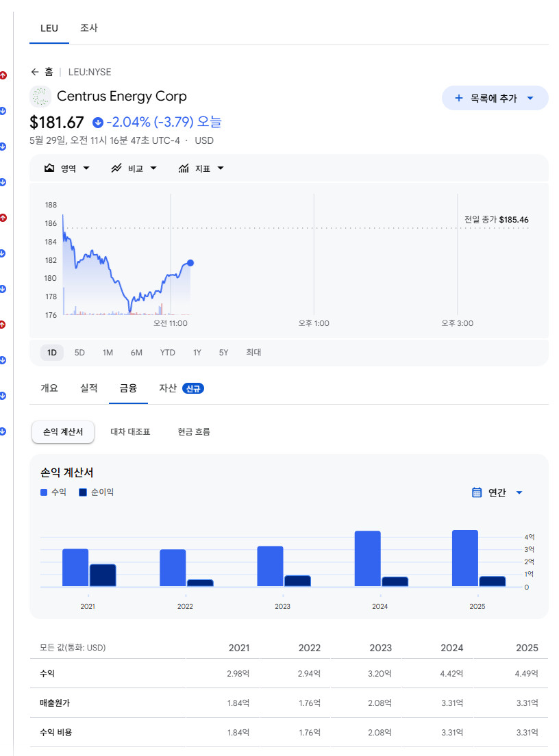This screenshot has width=559, height=756.
Task: Open the 금융 tab
Action: coord(128,388)
